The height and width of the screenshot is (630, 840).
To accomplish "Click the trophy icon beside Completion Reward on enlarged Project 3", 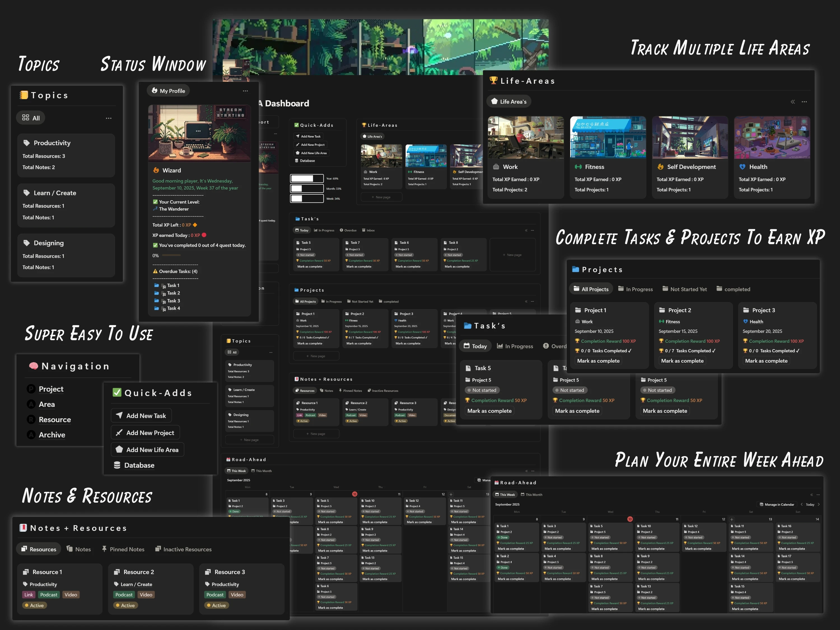I will 745,341.
